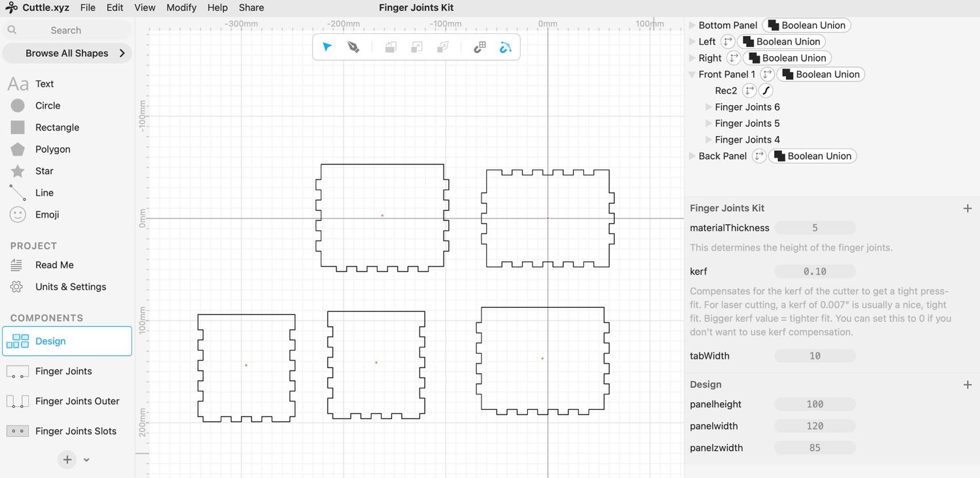This screenshot has width=980, height=478.
Task: Open the Share menu
Action: [252, 7]
